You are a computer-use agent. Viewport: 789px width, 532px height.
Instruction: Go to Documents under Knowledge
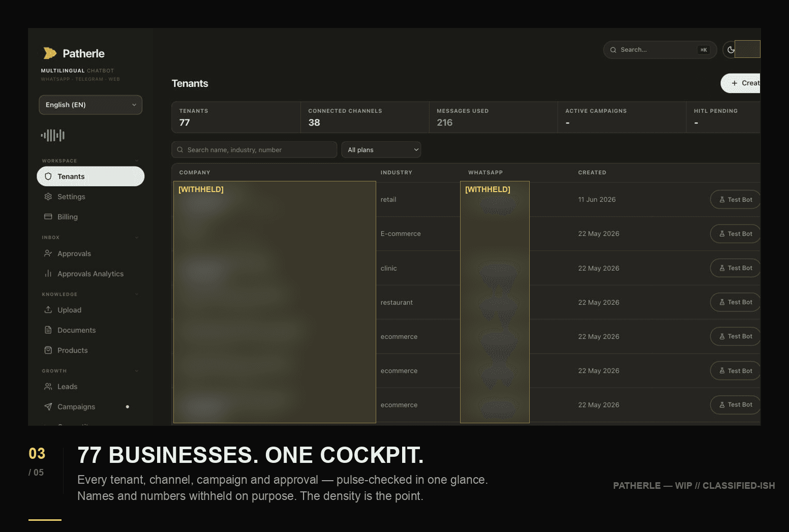click(90, 330)
